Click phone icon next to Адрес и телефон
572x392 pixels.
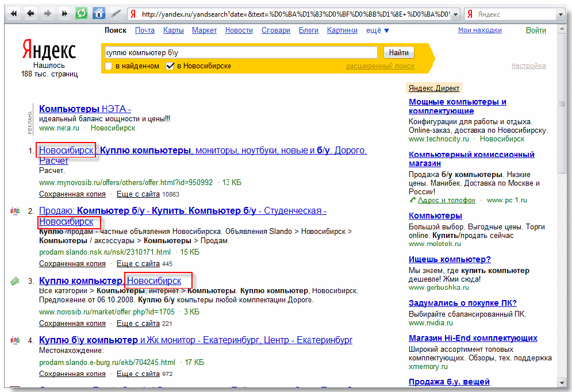tap(413, 200)
